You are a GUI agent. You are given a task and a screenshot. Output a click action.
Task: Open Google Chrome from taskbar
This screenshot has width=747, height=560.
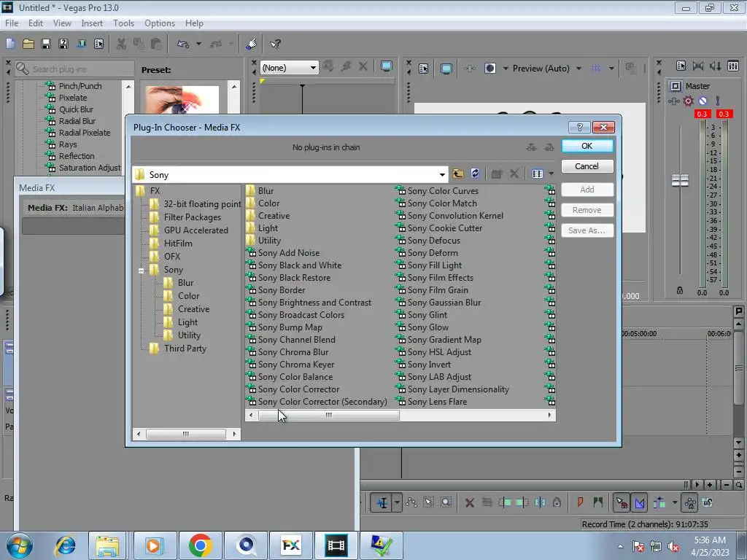click(x=200, y=545)
